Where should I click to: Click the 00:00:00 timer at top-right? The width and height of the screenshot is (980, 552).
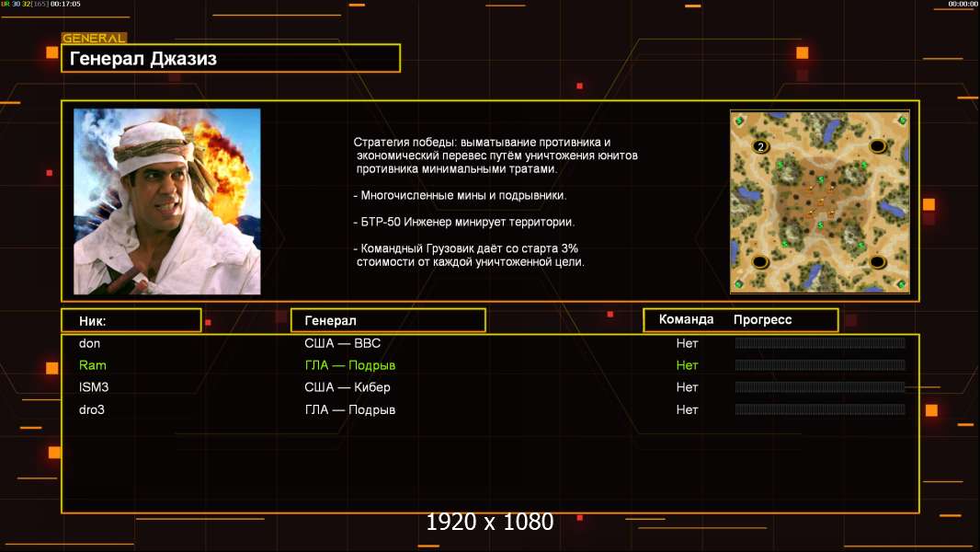tap(963, 4)
